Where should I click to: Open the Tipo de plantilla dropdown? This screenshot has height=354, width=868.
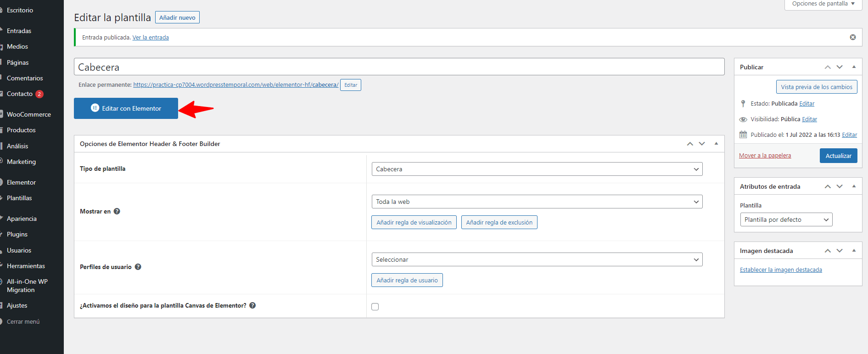pyautogui.click(x=537, y=169)
